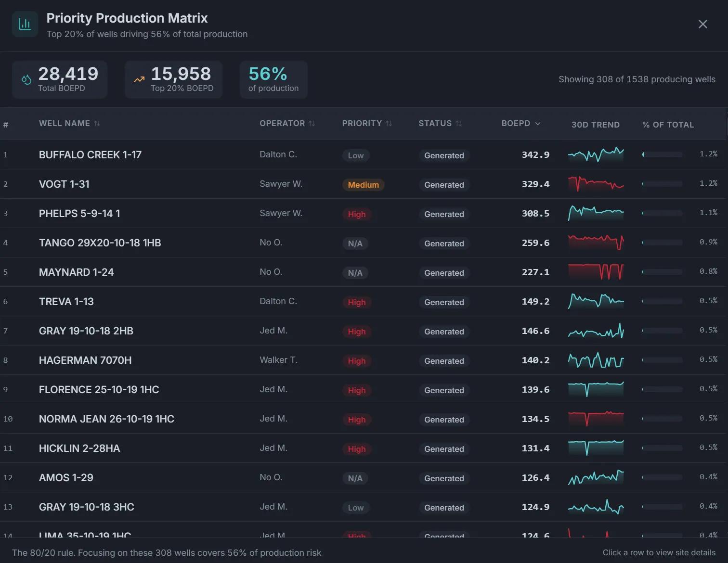728x563 pixels.
Task: Click the 146.6 BOEPD value
Action: click(x=535, y=331)
